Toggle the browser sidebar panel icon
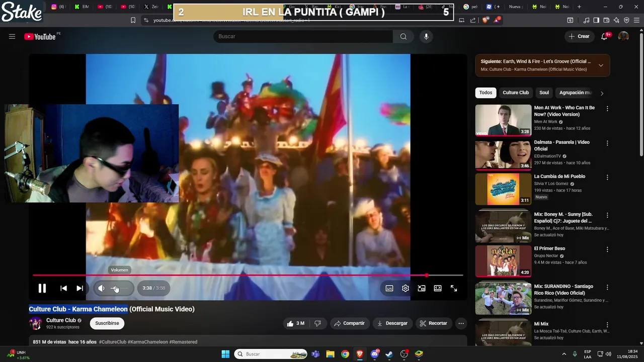This screenshot has height=362, width=644. click(596, 20)
